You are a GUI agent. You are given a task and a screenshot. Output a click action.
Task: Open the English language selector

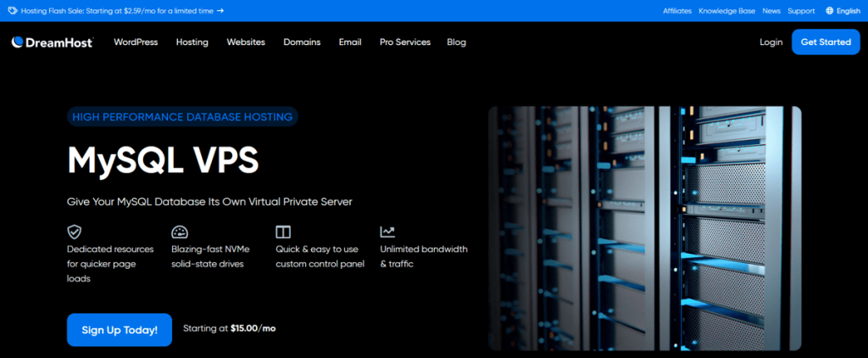843,10
